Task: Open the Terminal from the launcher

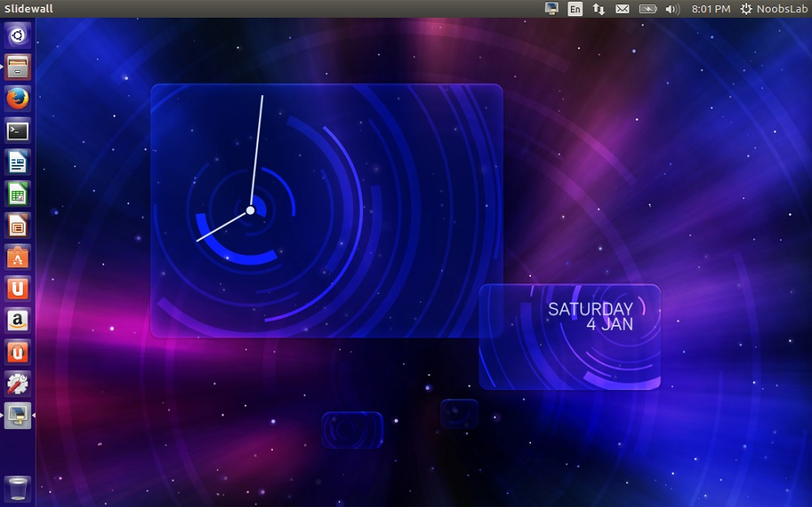Action: (x=18, y=130)
